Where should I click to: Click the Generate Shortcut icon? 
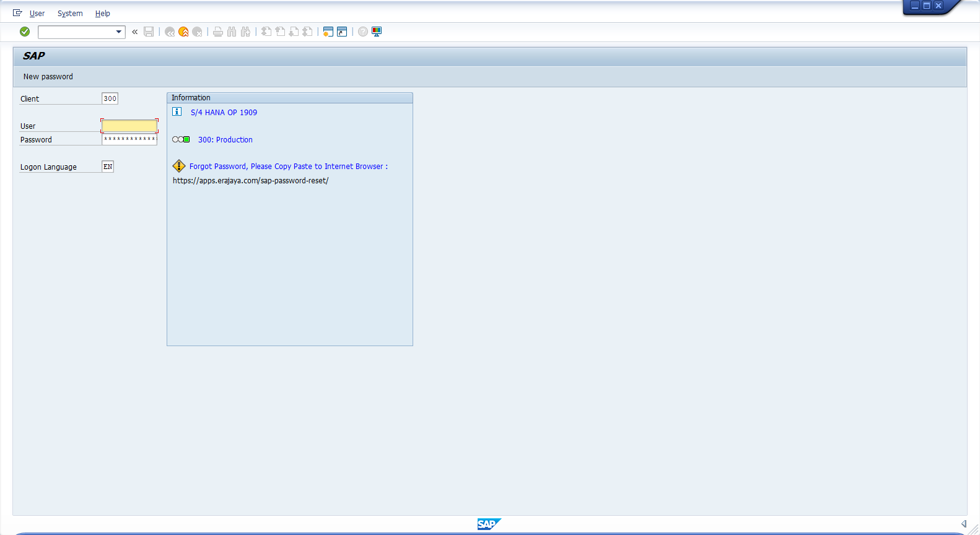click(342, 32)
